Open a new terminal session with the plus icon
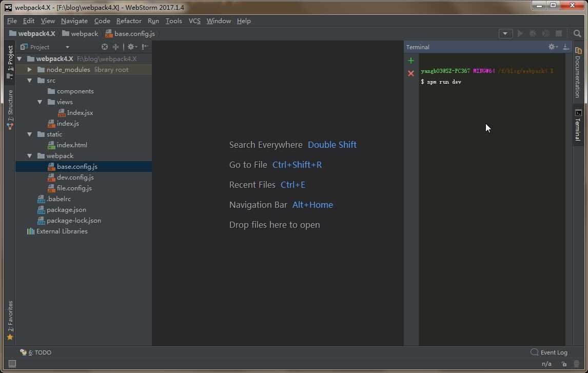 (411, 61)
